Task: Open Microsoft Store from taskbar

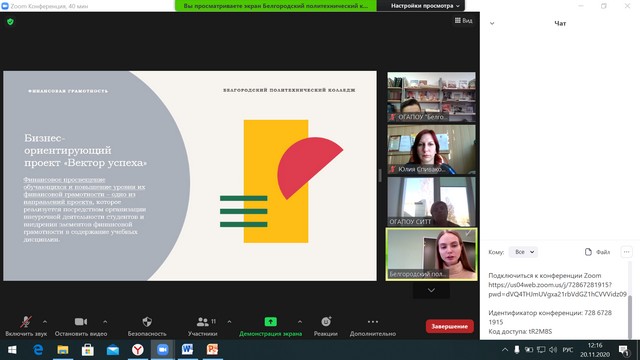Action: tap(88, 350)
